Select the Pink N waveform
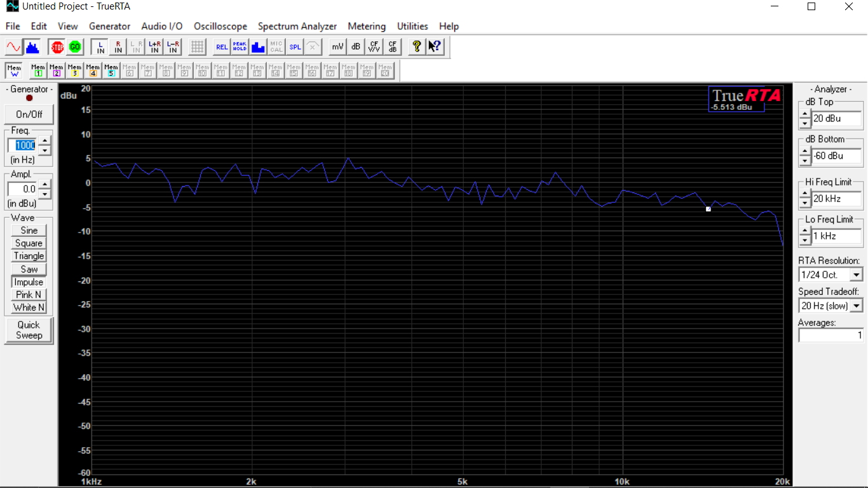Screen dimensions: 868x488 pyautogui.click(x=29, y=295)
